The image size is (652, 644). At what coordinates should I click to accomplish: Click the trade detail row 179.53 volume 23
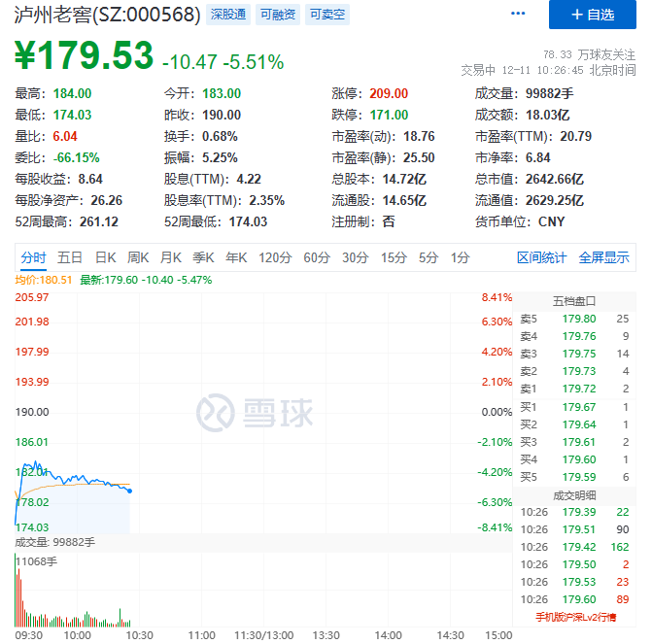point(574,582)
